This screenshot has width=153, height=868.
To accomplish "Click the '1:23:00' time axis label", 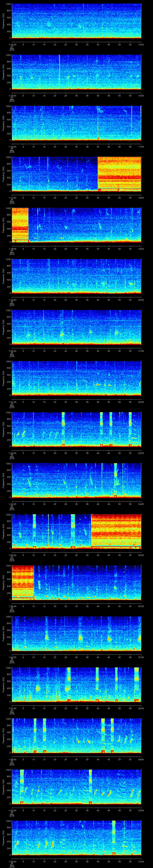I will pos(12,504).
